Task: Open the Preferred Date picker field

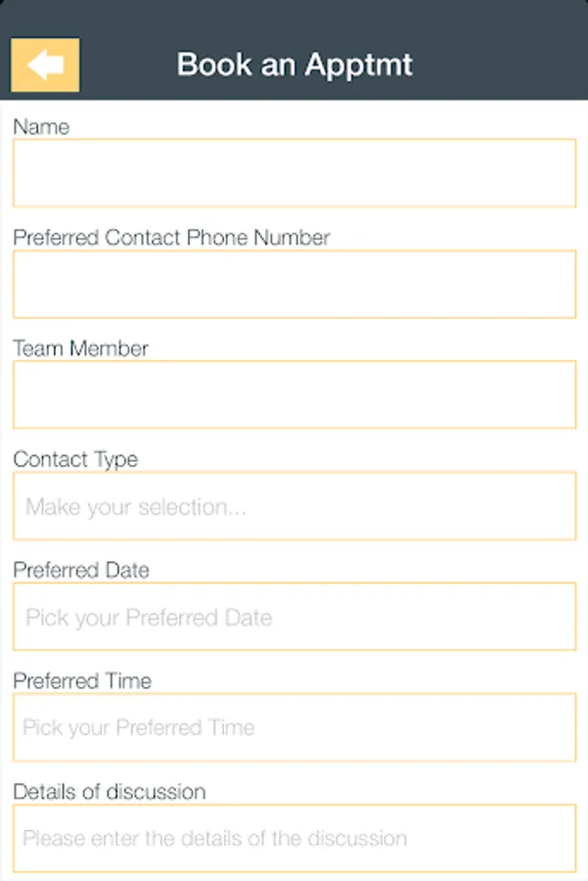Action: click(x=294, y=617)
